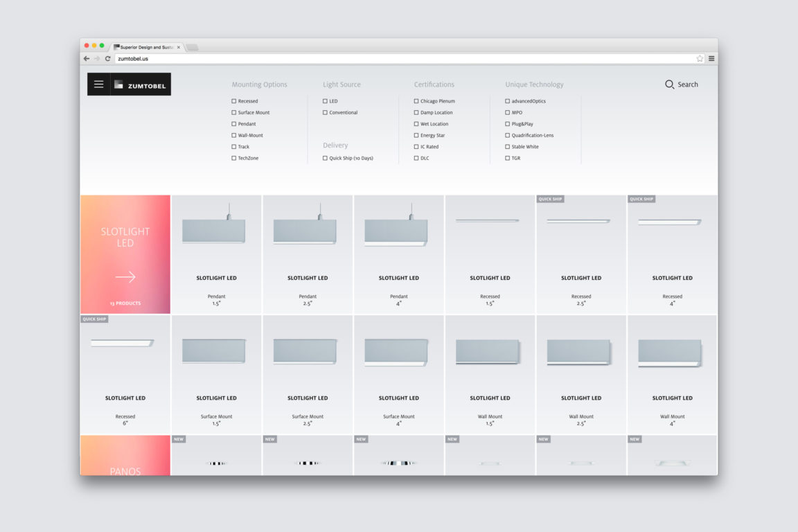The height and width of the screenshot is (532, 798).
Task: Open Slotlight LED Surface Mount 1.5" product
Action: (216, 374)
